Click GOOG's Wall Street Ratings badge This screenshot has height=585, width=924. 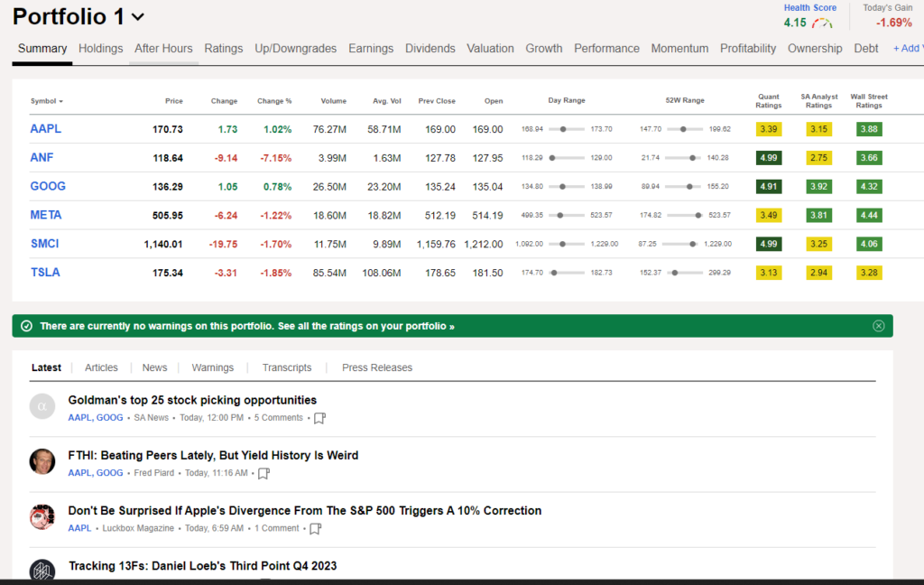868,186
